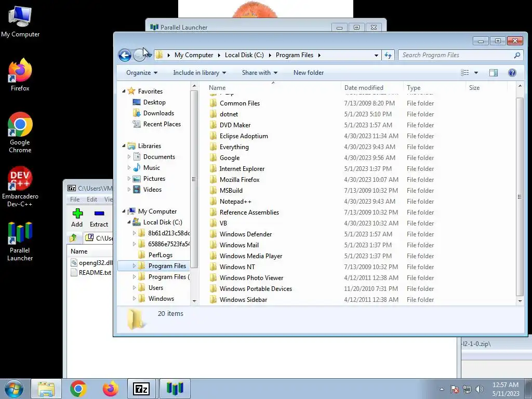
Task: Click Action Center flag tray icon
Action: 455,389
